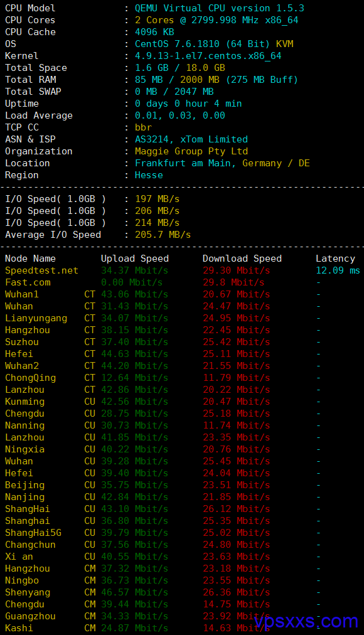Click the "bbr" TCP CC value
364x635 pixels.
click(143, 127)
